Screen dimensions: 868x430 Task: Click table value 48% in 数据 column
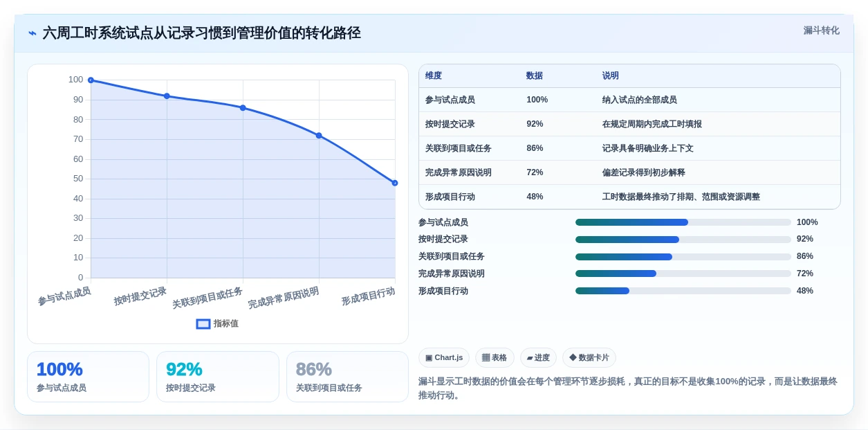pyautogui.click(x=535, y=197)
